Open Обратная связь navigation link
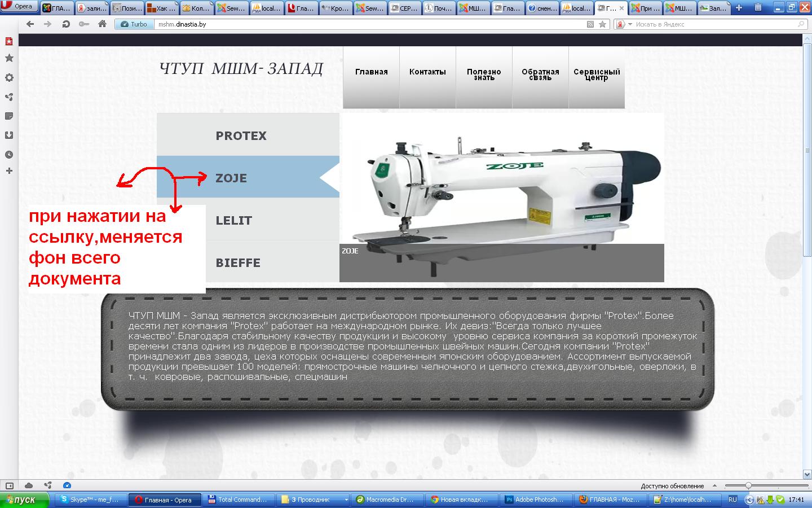Image resolution: width=812 pixels, height=508 pixels. click(x=540, y=77)
